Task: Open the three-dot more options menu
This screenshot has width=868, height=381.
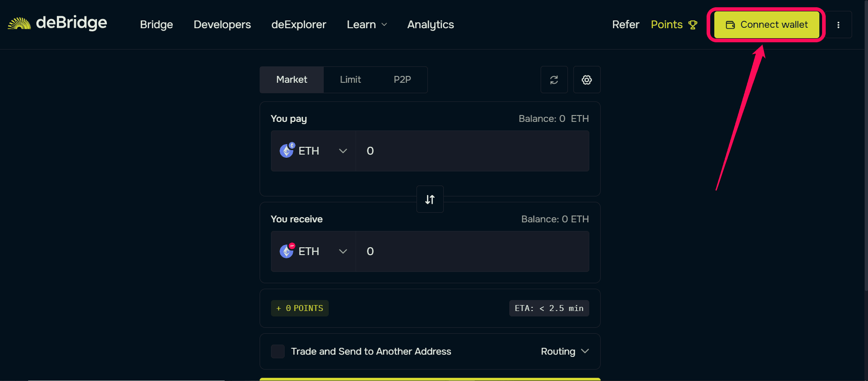Action: coord(838,25)
